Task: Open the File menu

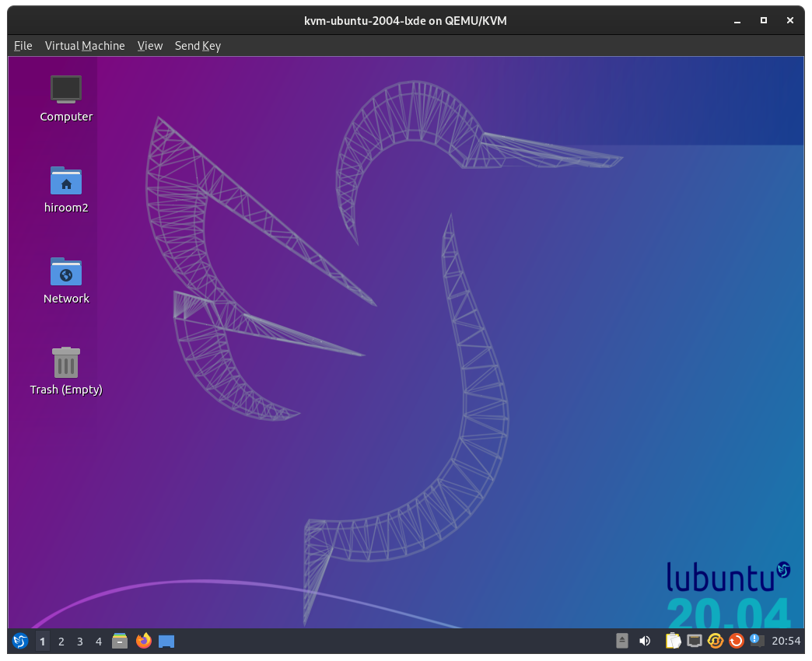Action: (x=23, y=46)
